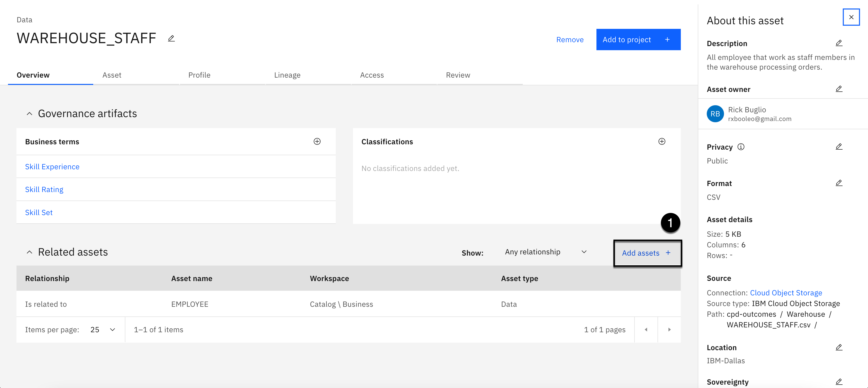
Task: Collapse the Related assets section
Action: [29, 252]
